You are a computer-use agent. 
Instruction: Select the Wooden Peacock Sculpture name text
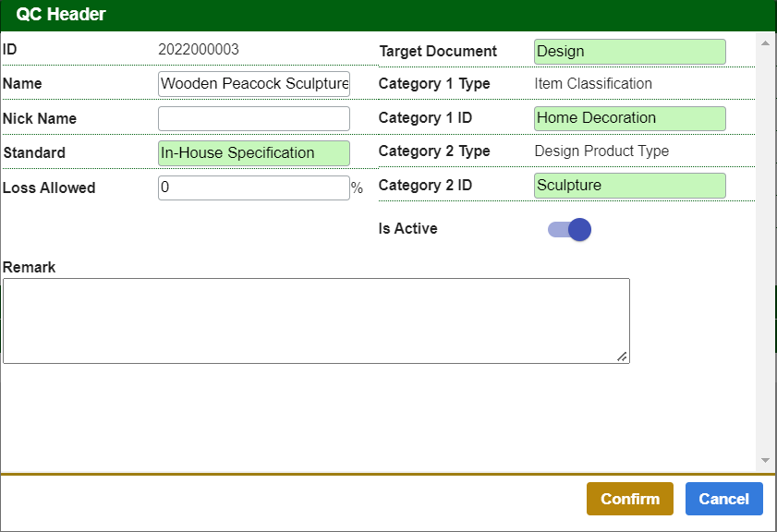pos(254,83)
